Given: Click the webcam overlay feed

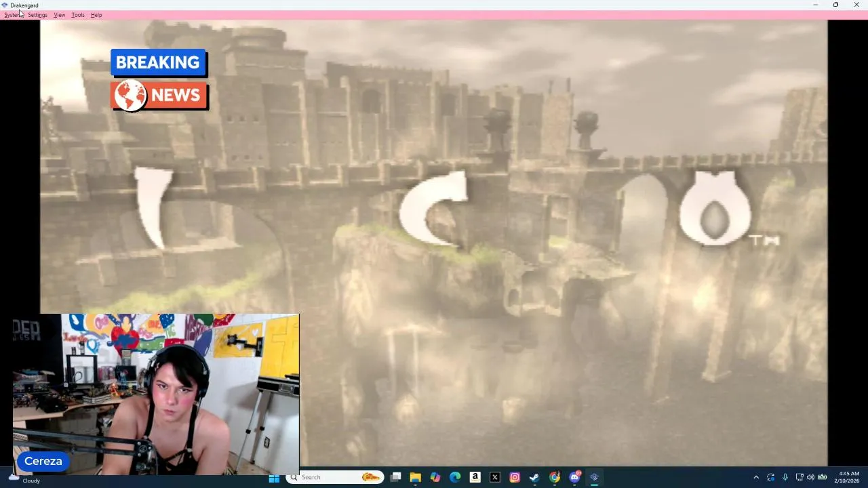Looking at the screenshot, I should pos(156,394).
